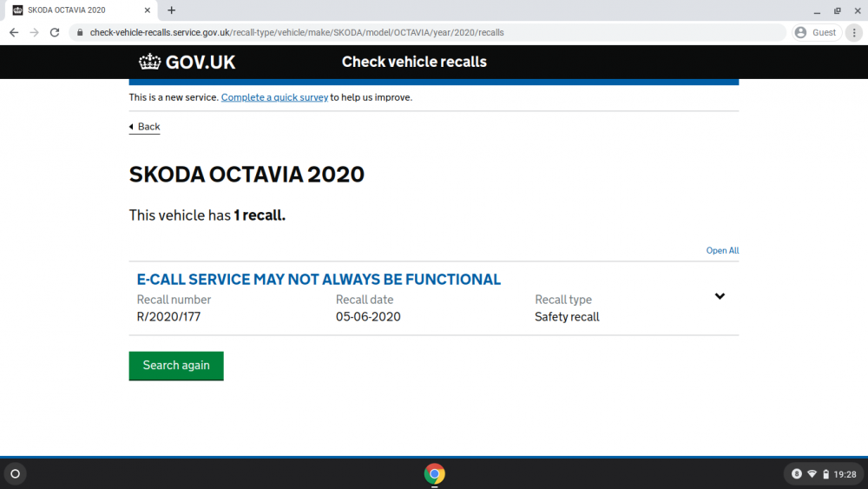The width and height of the screenshot is (868, 489).
Task: Go back using the browser back arrow
Action: pyautogui.click(x=14, y=33)
